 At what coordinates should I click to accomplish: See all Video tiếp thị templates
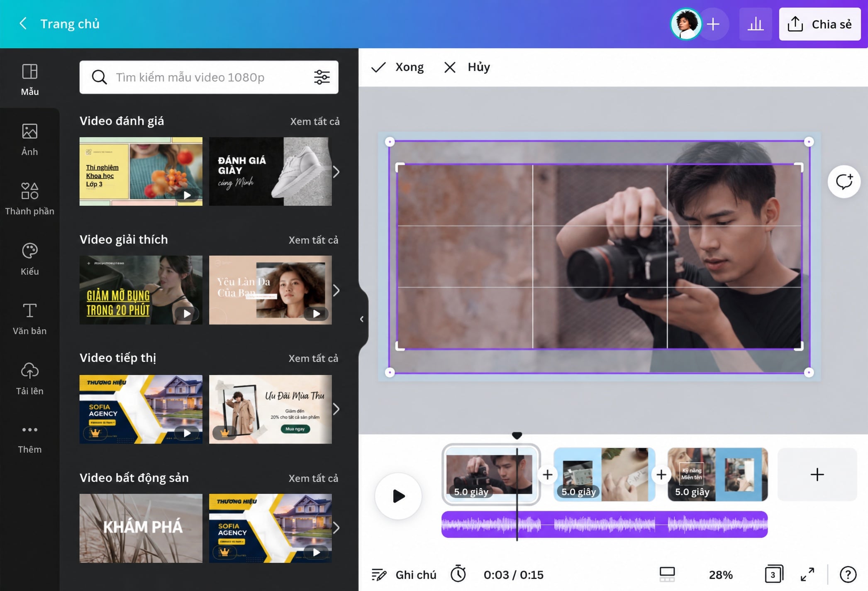(x=313, y=358)
